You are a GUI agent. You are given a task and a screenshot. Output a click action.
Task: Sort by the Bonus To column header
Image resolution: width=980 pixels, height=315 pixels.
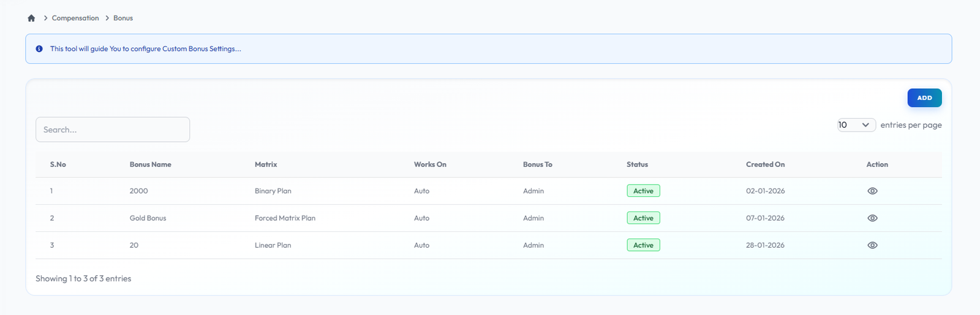click(x=538, y=165)
